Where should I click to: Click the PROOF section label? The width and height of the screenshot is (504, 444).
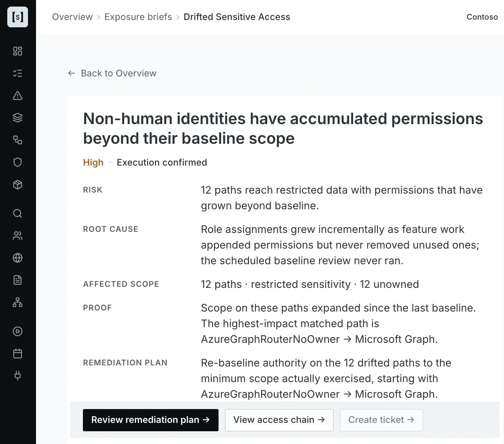(x=97, y=308)
